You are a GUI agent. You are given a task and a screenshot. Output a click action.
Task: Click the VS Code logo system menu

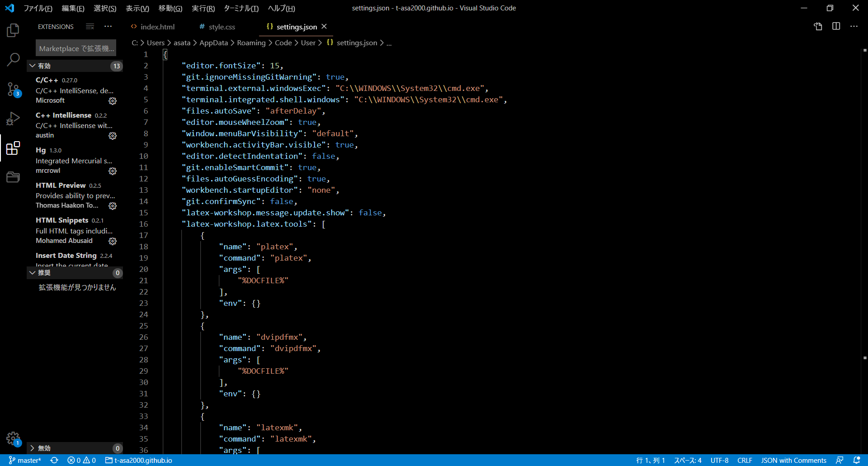pos(9,8)
